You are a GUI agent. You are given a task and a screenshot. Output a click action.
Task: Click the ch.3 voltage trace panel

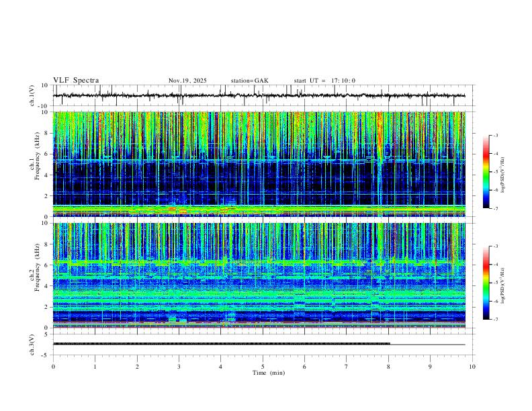[263, 345]
